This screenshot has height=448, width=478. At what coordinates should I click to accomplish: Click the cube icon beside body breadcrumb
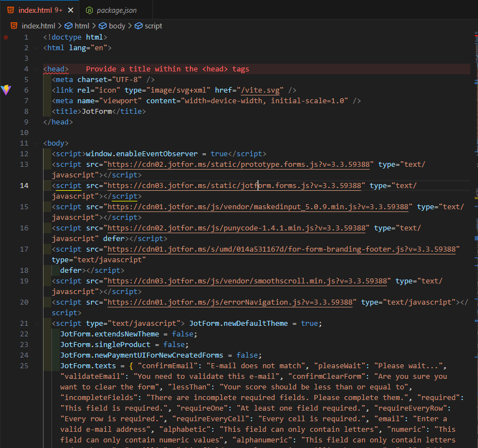pos(103,26)
